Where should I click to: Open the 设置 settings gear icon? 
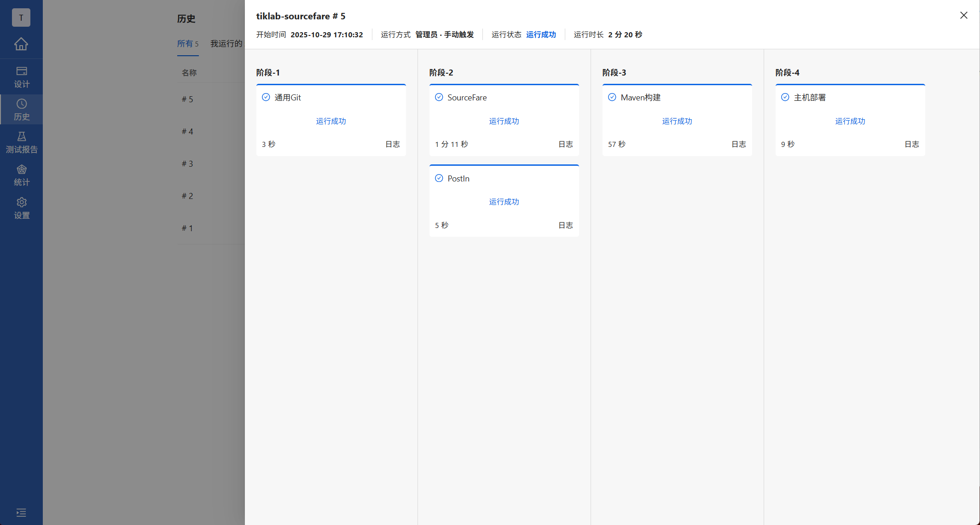(21, 203)
